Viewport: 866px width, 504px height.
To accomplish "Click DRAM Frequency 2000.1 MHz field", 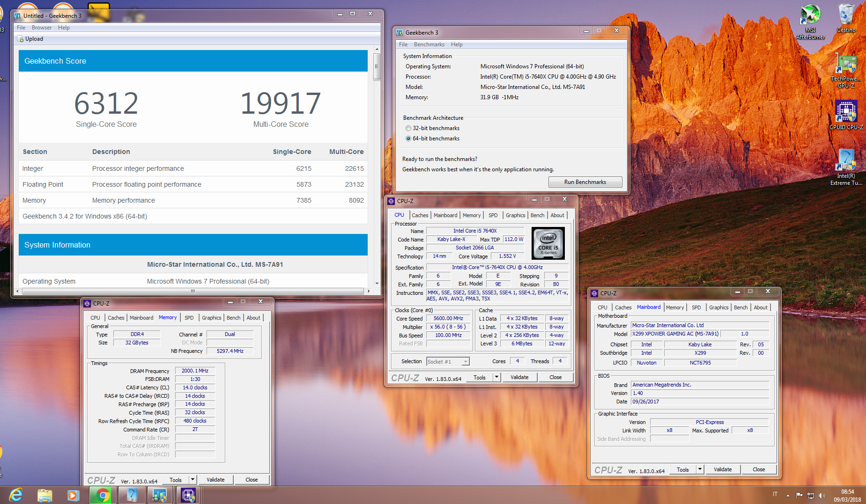I will (x=195, y=371).
